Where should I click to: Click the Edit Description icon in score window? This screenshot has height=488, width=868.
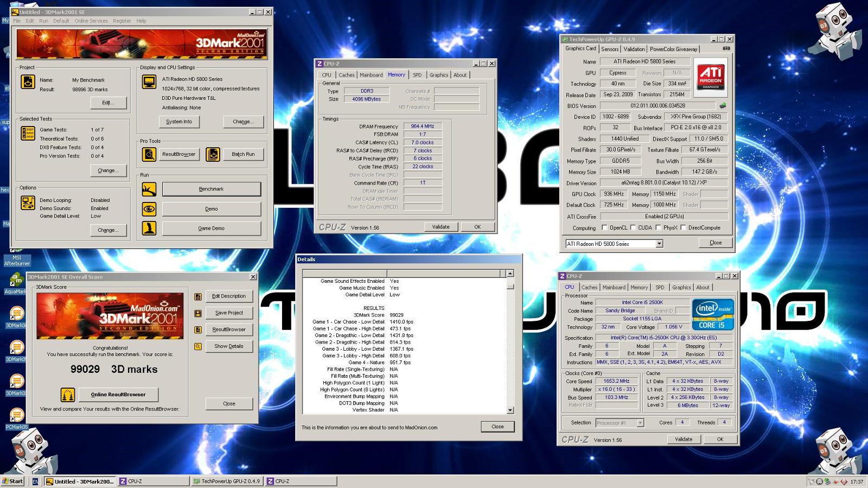point(198,296)
